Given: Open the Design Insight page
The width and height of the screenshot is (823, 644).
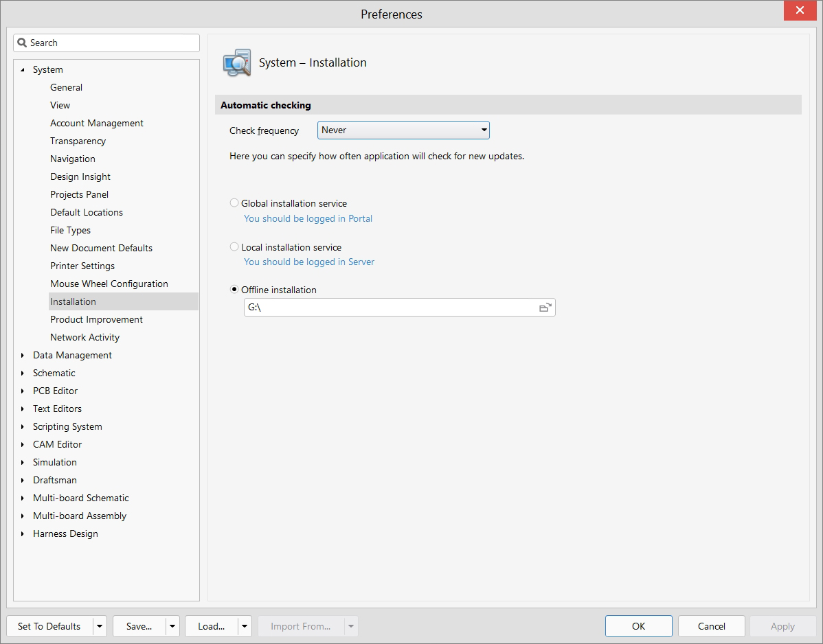Looking at the screenshot, I should click(x=80, y=176).
